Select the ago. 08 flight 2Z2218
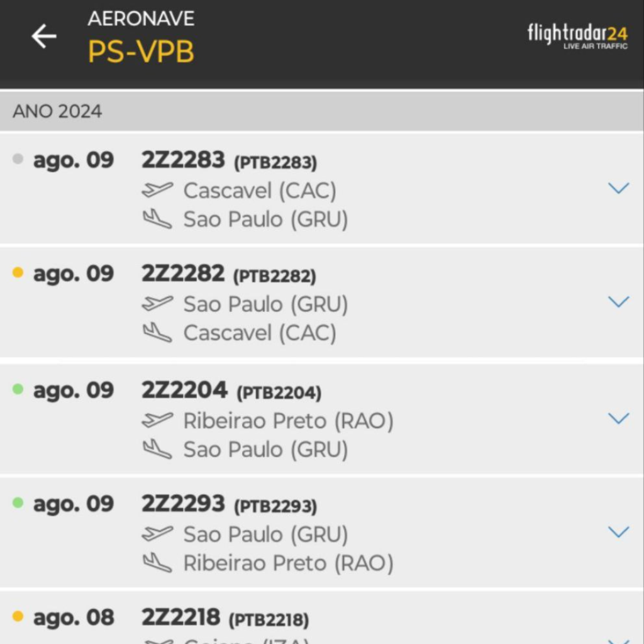This screenshot has height=644, width=644. coord(180,618)
